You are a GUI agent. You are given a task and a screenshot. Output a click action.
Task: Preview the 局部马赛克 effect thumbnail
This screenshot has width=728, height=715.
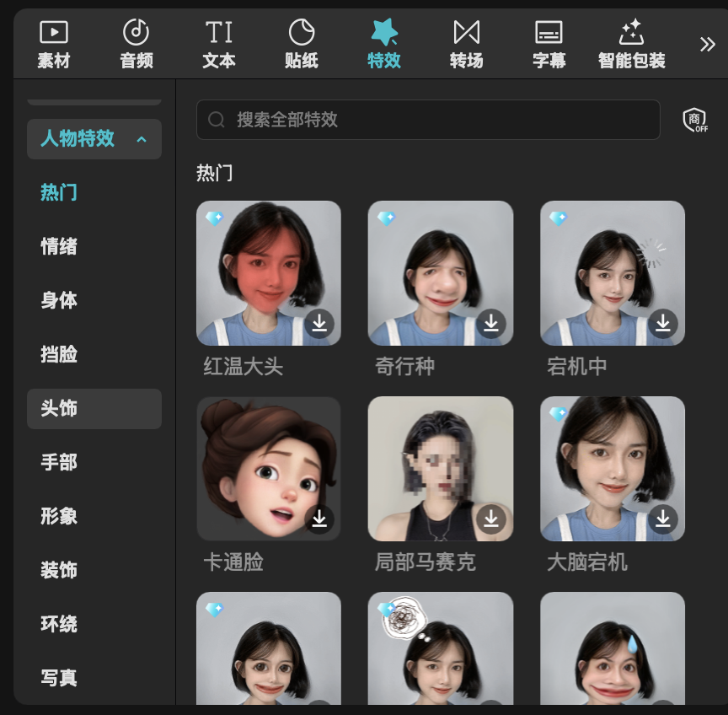coord(441,469)
